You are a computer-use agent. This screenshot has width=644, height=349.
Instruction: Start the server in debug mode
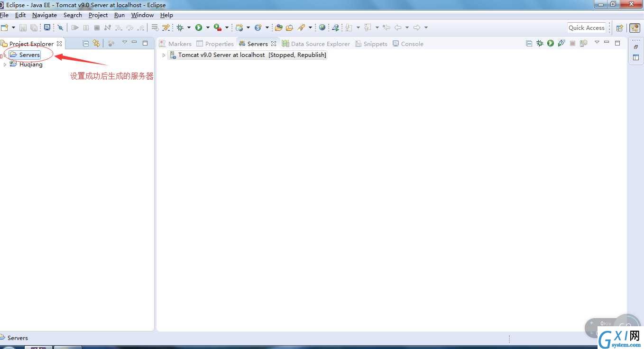(540, 44)
